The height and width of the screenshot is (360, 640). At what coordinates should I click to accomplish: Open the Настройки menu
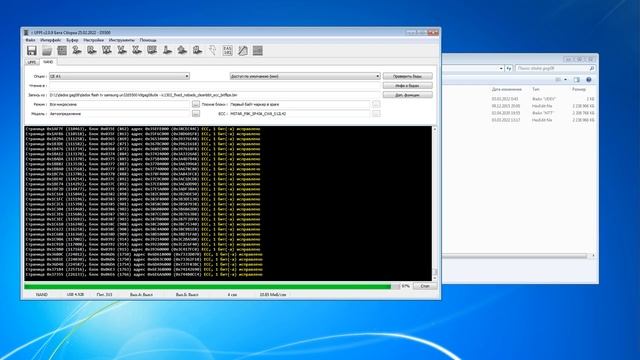tap(93, 40)
